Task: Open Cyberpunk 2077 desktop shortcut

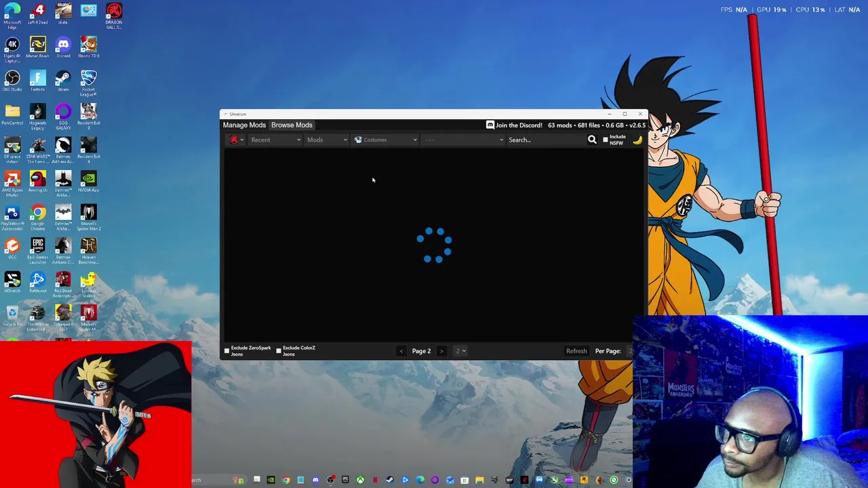Action: [63, 318]
